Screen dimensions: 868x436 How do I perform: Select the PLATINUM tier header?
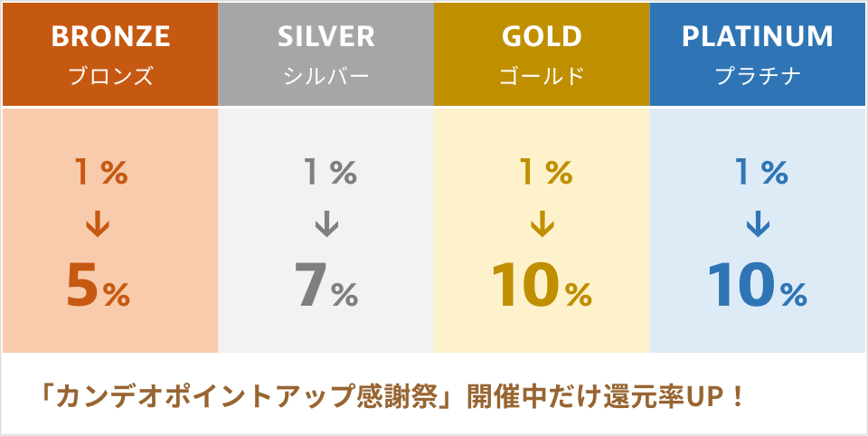[x=758, y=37]
